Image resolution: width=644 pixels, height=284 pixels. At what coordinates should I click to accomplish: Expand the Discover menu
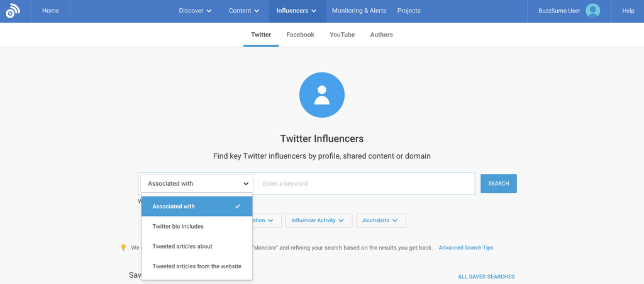click(195, 11)
